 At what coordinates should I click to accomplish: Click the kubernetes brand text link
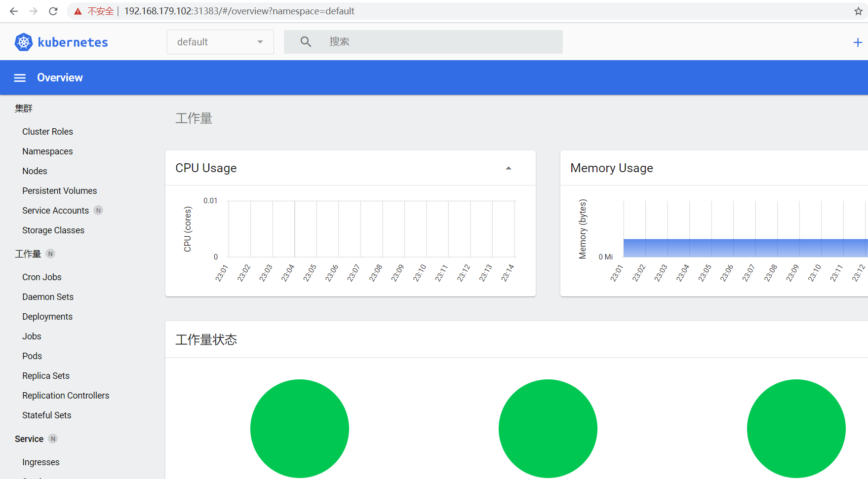click(x=73, y=42)
